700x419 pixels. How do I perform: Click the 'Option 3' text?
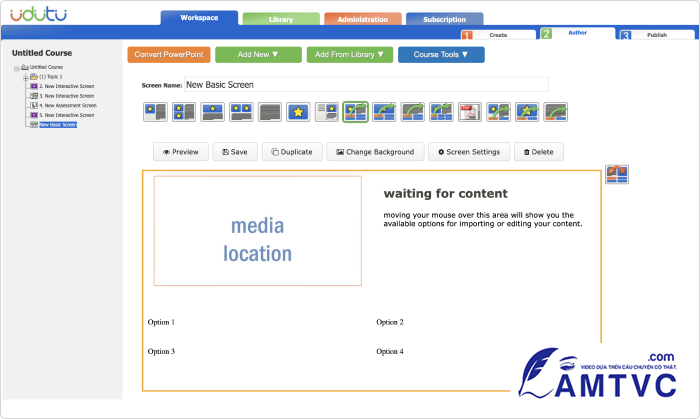click(161, 351)
